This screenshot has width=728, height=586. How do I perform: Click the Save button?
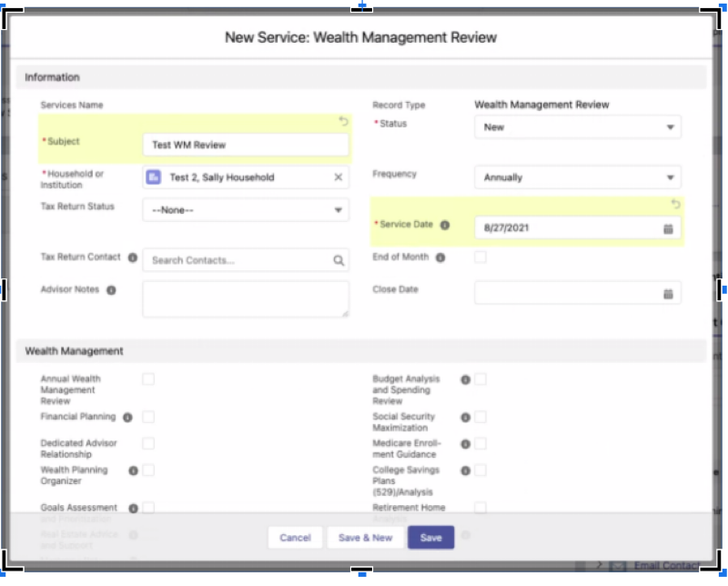pos(430,538)
